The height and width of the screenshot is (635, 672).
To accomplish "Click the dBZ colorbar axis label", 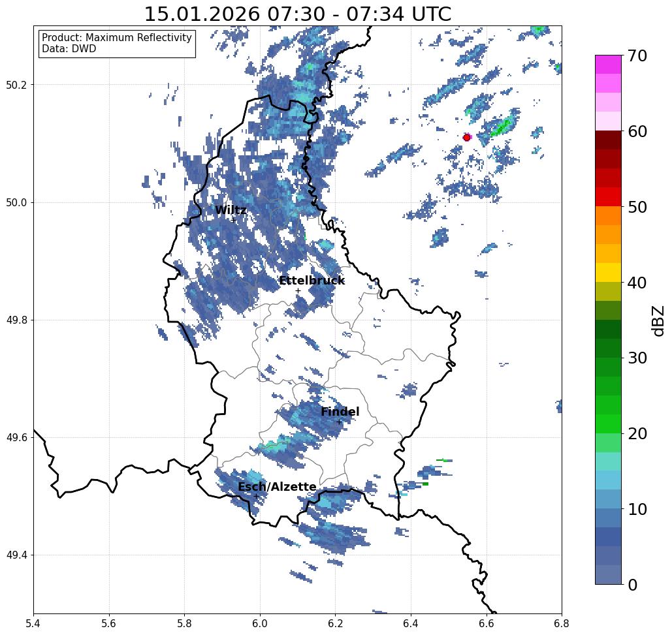I will pos(658,320).
